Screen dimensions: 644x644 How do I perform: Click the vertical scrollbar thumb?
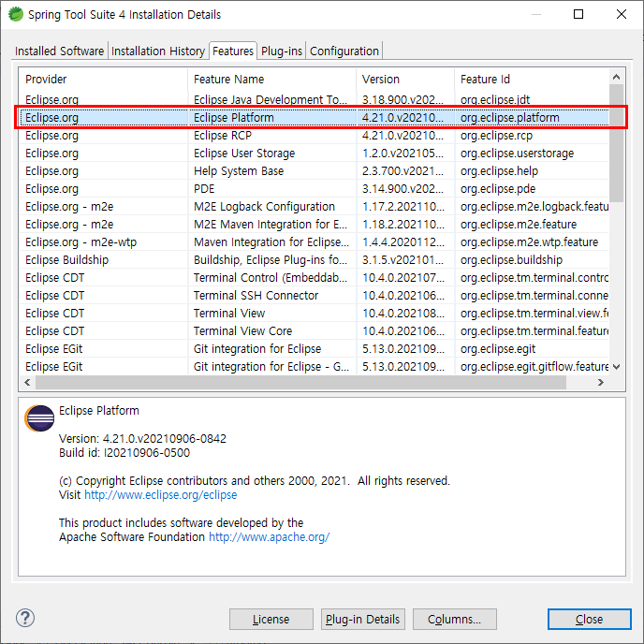coord(616,143)
